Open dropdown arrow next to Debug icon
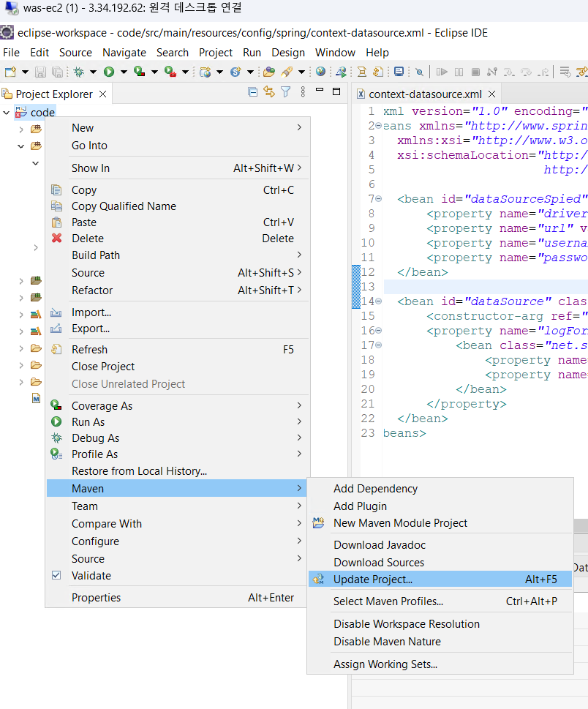This screenshot has height=709, width=588. tap(93, 72)
